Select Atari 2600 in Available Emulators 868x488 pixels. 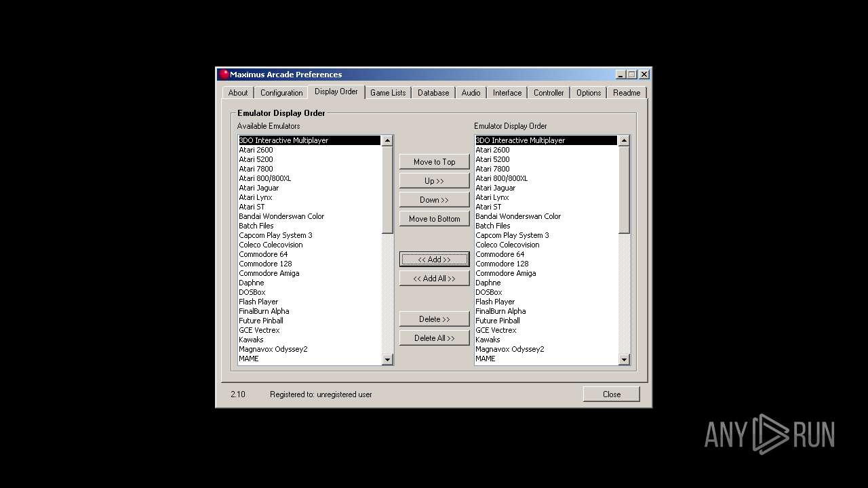click(x=309, y=150)
